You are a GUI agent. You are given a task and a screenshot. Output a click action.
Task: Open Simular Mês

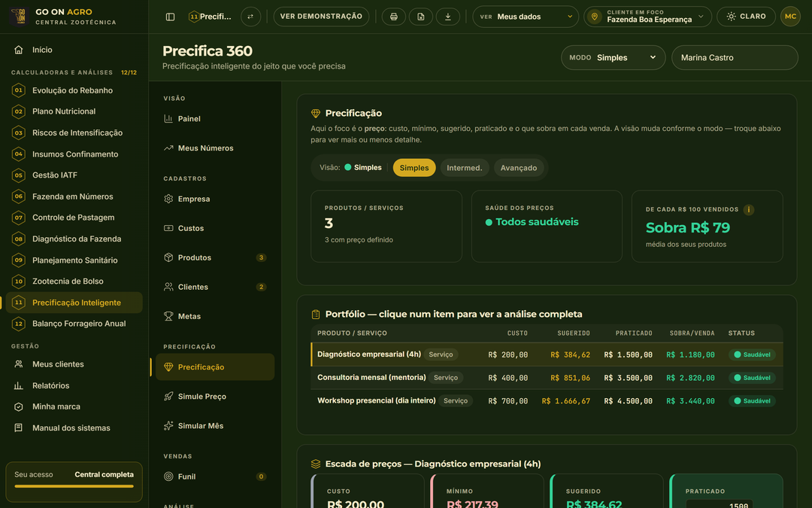(x=215, y=425)
